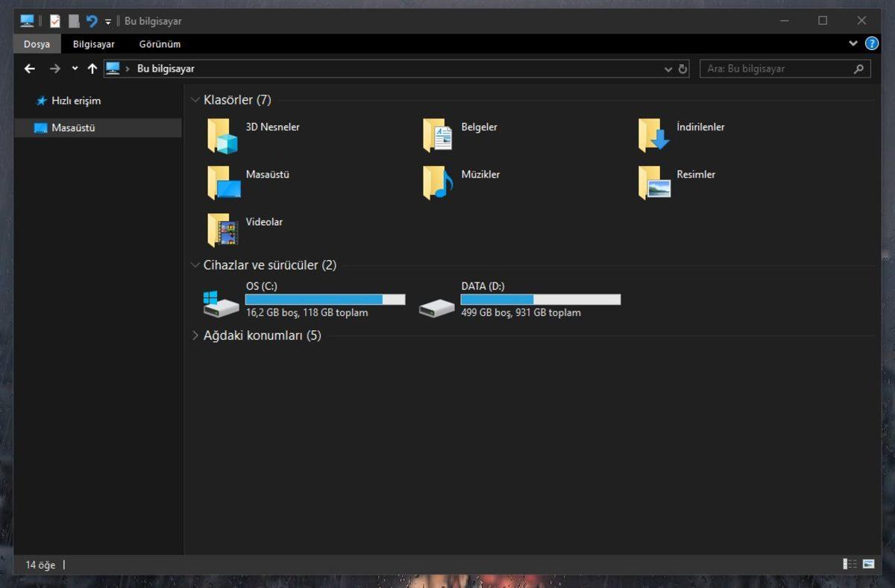
Task: Open the Dosya menu
Action: tap(36, 44)
